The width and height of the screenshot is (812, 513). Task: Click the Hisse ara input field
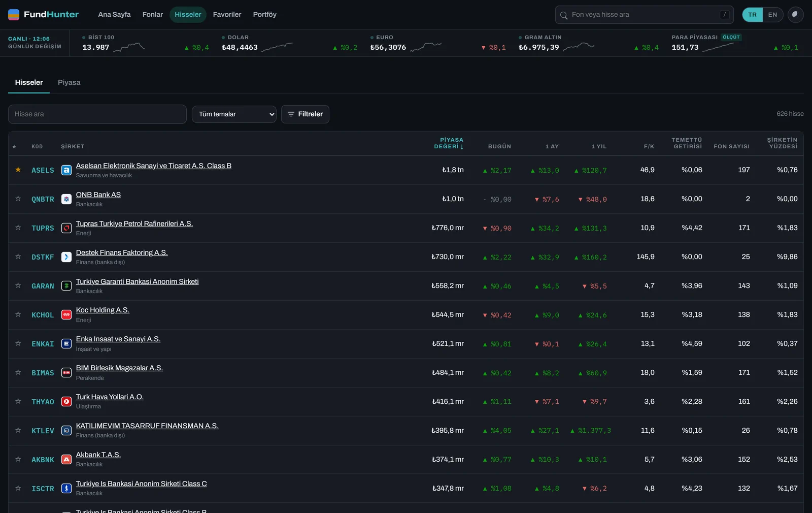(97, 114)
